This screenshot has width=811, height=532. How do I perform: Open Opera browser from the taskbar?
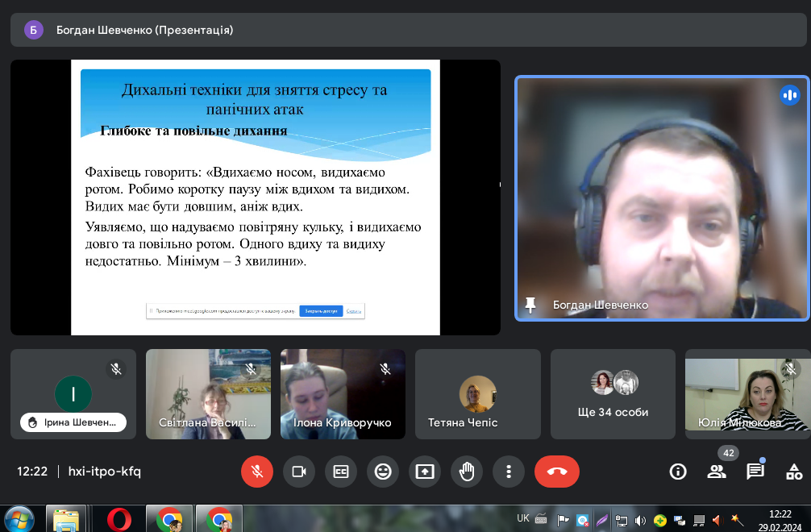click(119, 518)
